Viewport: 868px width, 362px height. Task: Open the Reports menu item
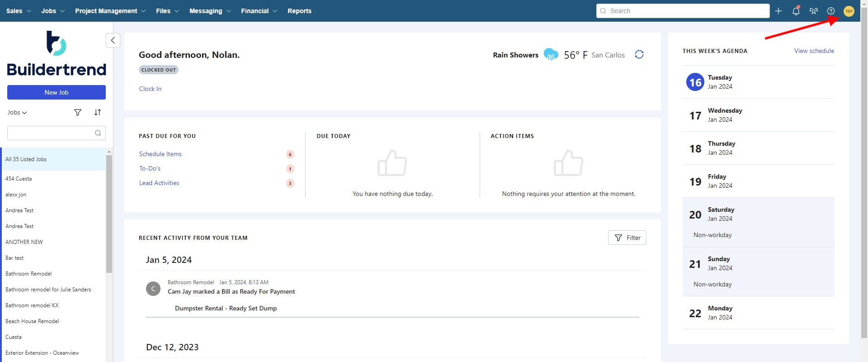[x=299, y=11]
